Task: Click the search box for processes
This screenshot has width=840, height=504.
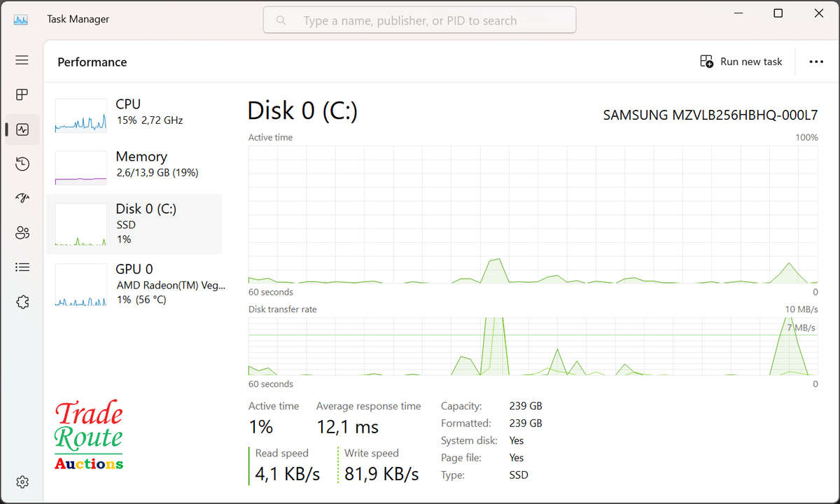Action: [419, 20]
